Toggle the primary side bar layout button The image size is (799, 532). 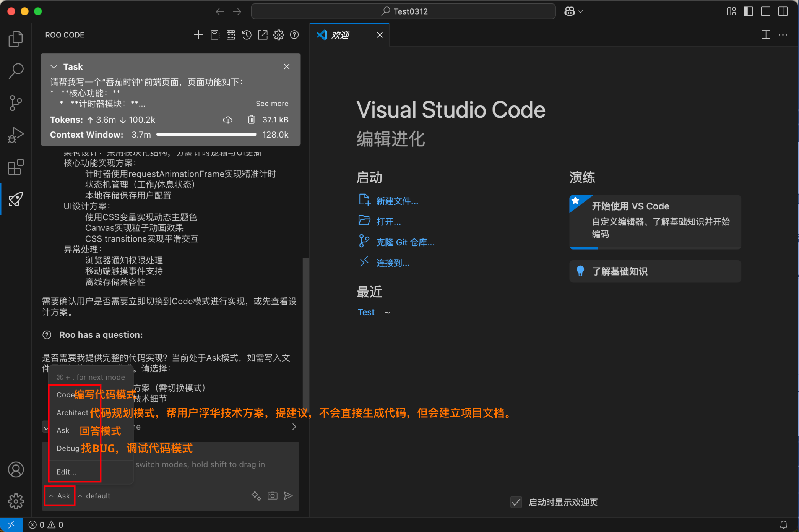tap(748, 11)
